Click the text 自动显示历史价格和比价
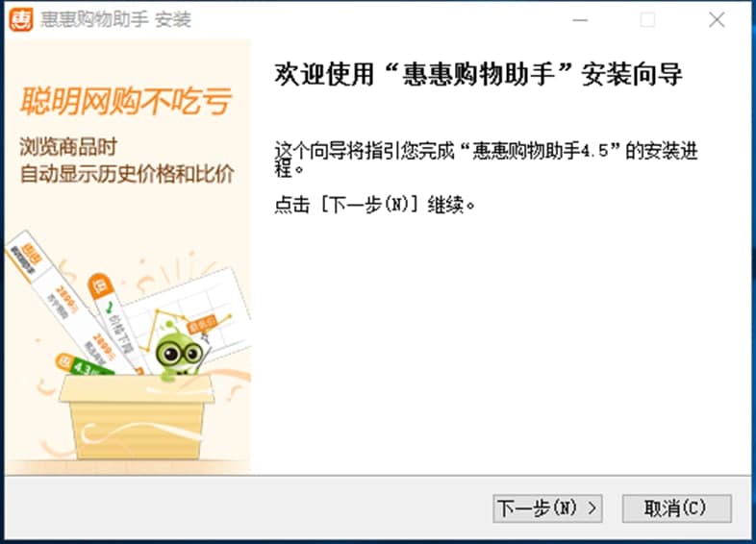Viewport: 756px width, 544px height. [x=127, y=173]
